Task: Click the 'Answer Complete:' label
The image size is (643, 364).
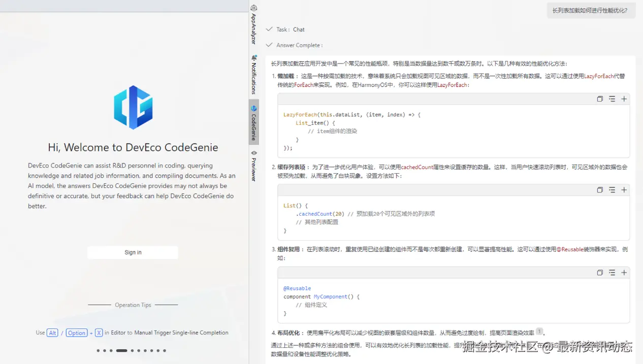Action: [x=300, y=45]
